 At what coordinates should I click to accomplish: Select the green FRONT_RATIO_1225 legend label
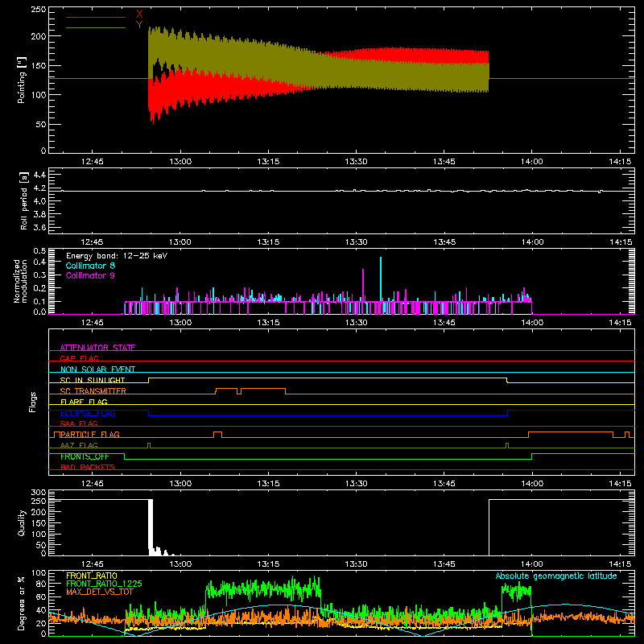(x=104, y=584)
